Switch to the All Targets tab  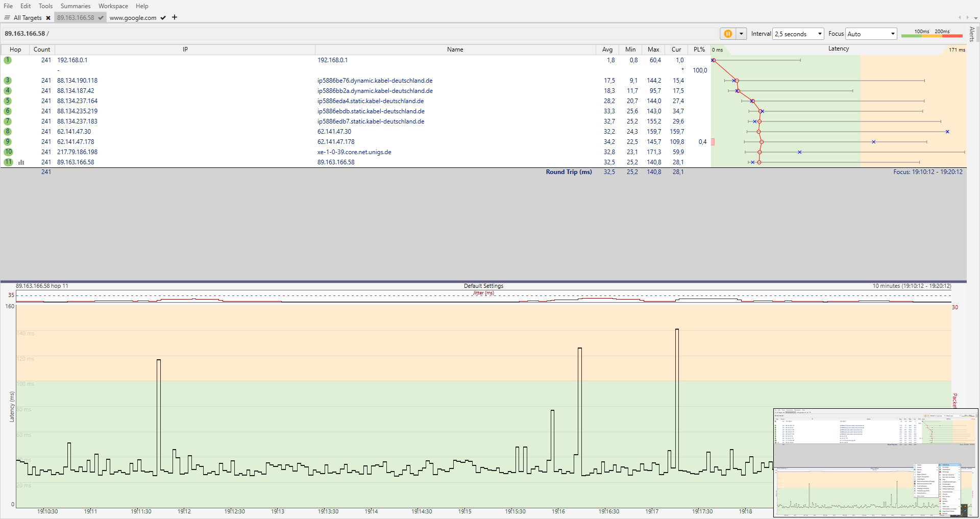coord(28,18)
